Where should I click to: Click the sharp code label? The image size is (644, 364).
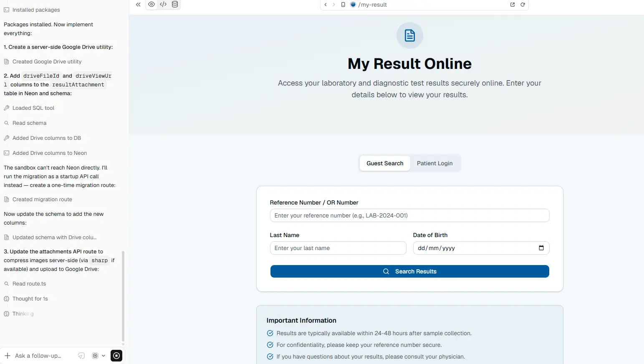[x=100, y=260]
